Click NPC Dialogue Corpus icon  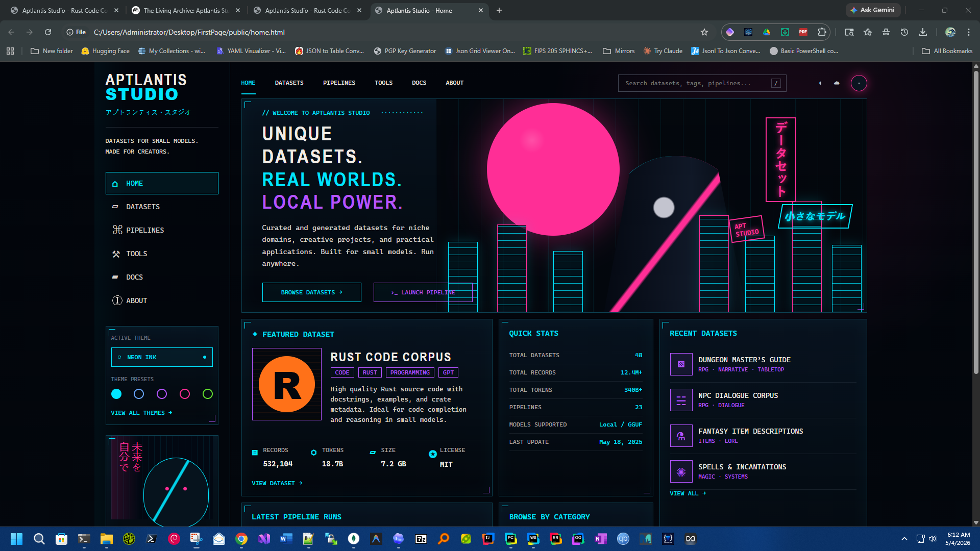(x=681, y=400)
